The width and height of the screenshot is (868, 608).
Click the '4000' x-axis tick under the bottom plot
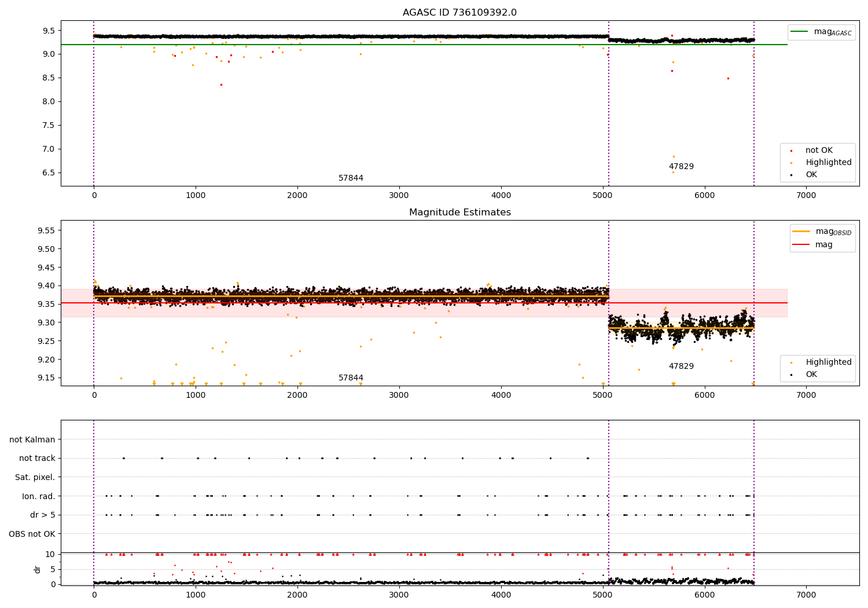[501, 595]
